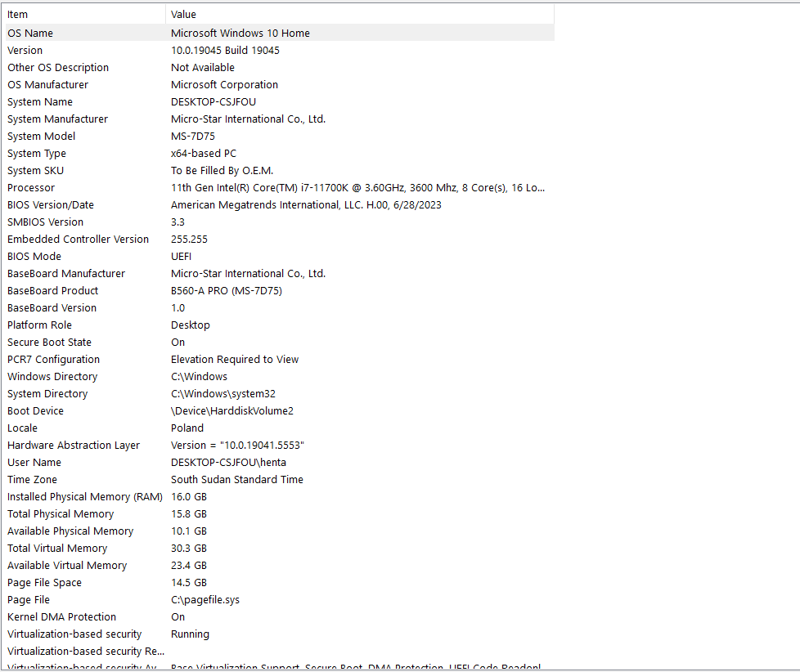
Task: Select the BIOS Mode row
Action: [280, 257]
